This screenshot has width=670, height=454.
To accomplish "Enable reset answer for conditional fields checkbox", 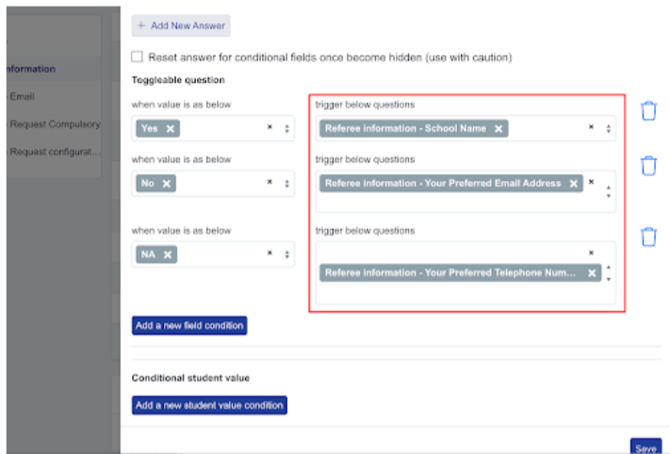I will pos(137,57).
